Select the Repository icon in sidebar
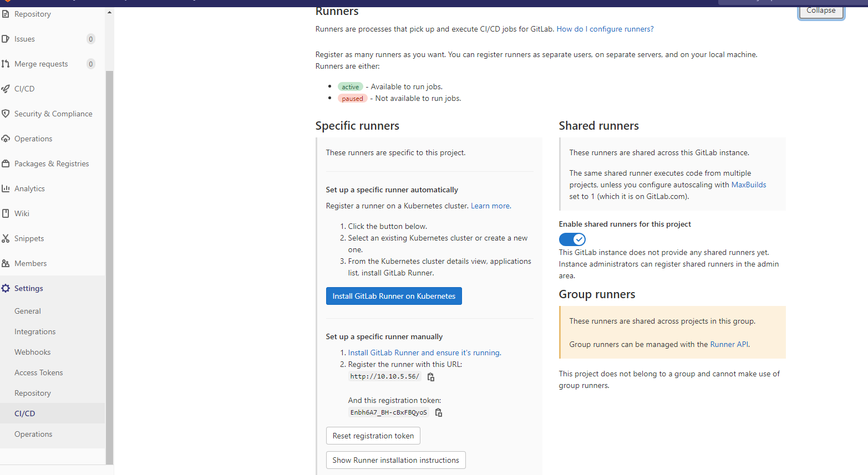Image resolution: width=868 pixels, height=475 pixels. pyautogui.click(x=6, y=14)
